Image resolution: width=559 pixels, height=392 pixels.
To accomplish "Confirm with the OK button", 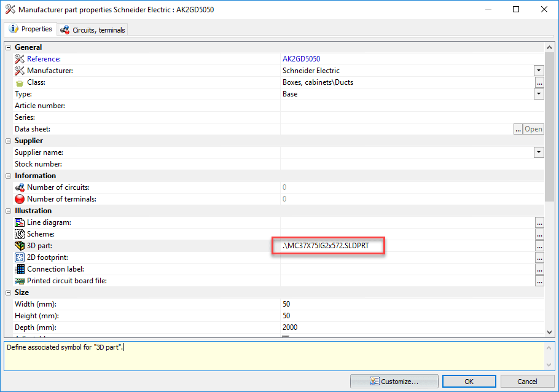I will [x=469, y=382].
